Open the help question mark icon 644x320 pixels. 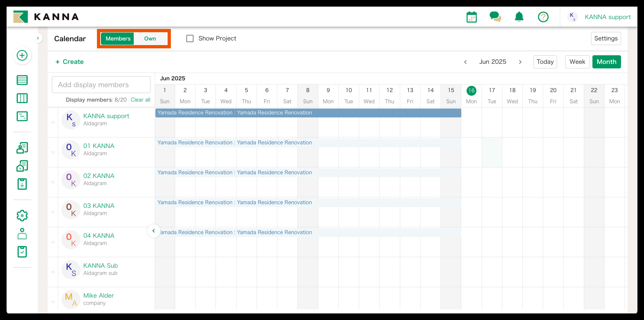pos(543,17)
